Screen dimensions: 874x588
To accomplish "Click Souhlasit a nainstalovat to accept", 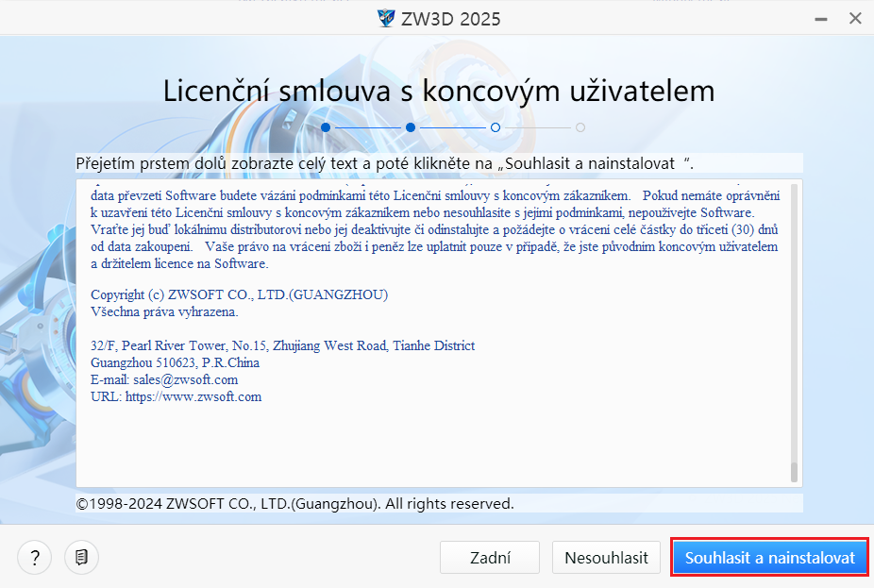I will 768,557.
